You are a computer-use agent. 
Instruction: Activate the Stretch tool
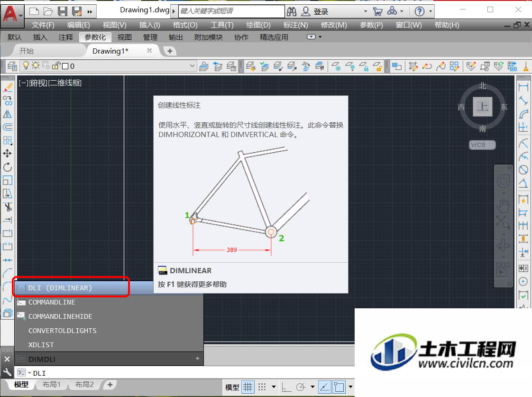coord(8,194)
